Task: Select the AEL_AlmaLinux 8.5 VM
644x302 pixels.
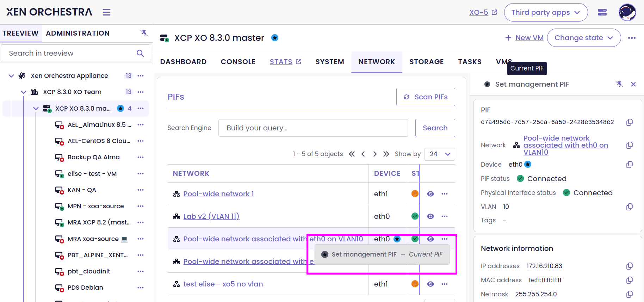Action: [x=99, y=125]
